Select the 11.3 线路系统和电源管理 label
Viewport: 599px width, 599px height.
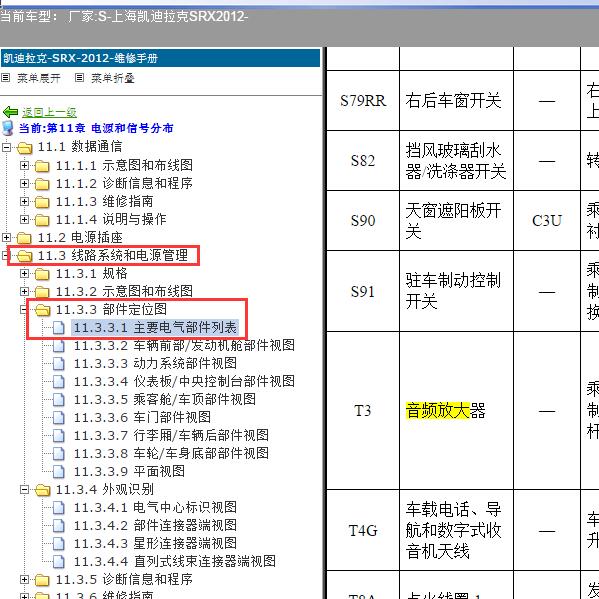[113, 256]
